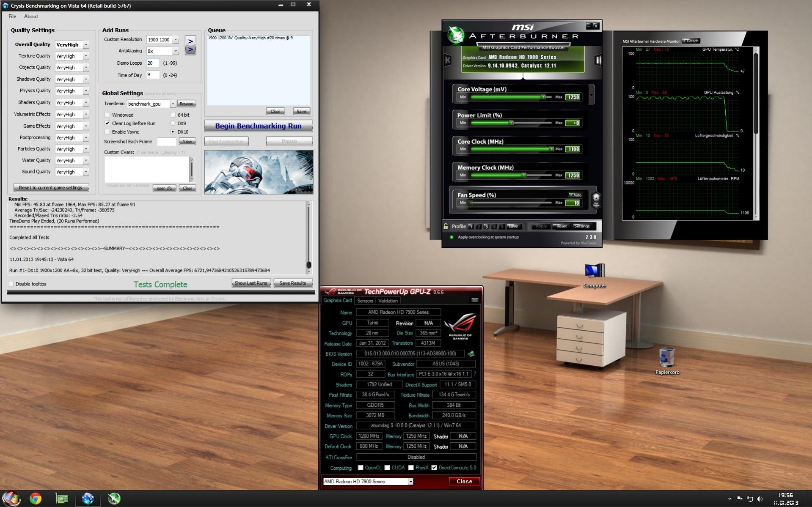Click the Fan Speed Auto button

[x=575, y=195]
